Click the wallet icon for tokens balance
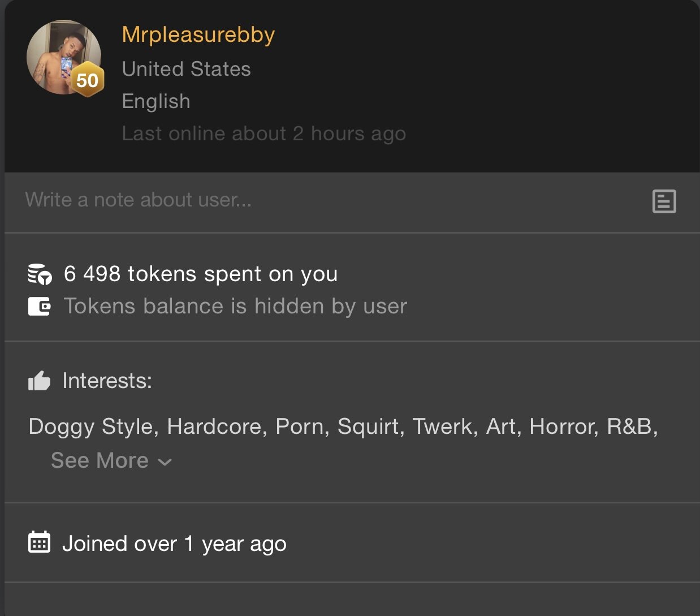The image size is (700, 616). (x=40, y=307)
